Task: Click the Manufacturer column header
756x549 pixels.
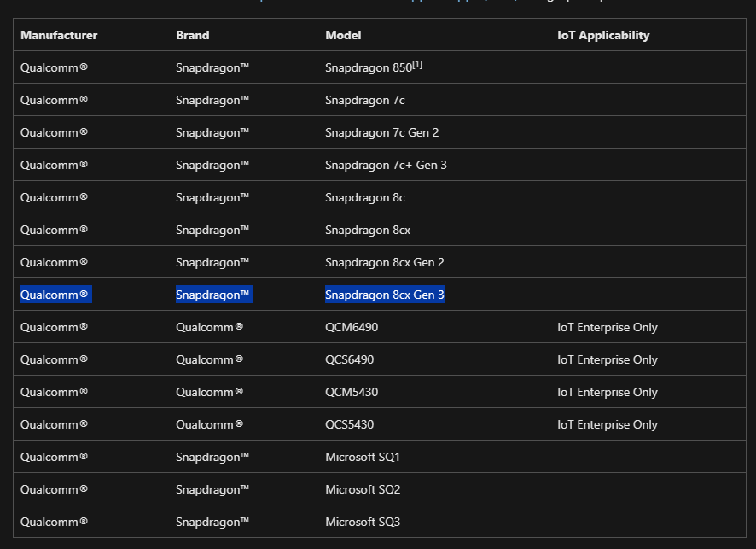Action: tap(59, 35)
